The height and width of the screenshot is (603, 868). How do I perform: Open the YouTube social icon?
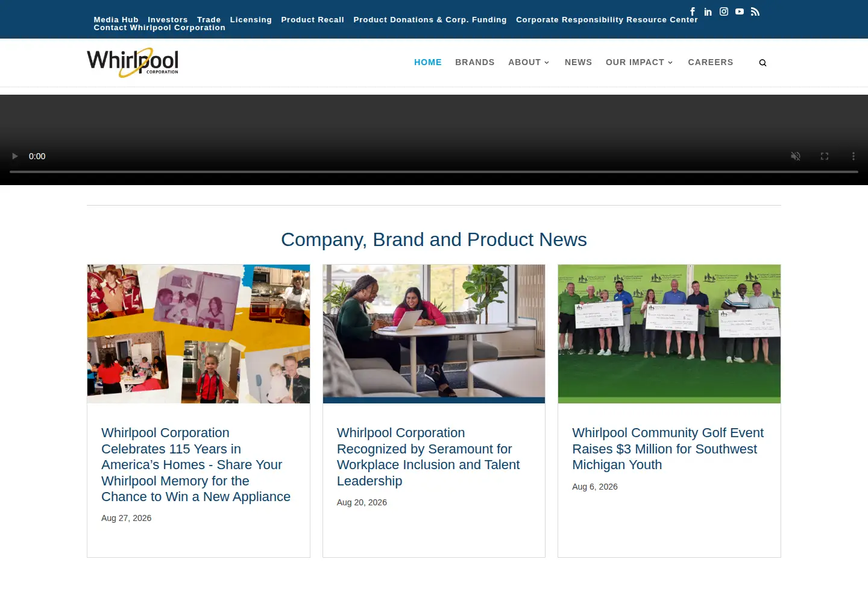coord(740,11)
